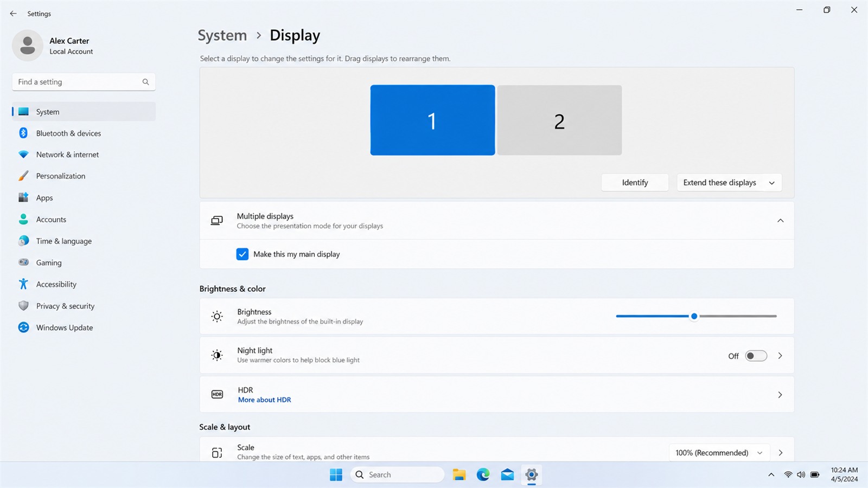This screenshot has height=488, width=868.
Task: Click the Scale icon
Action: coord(217,452)
